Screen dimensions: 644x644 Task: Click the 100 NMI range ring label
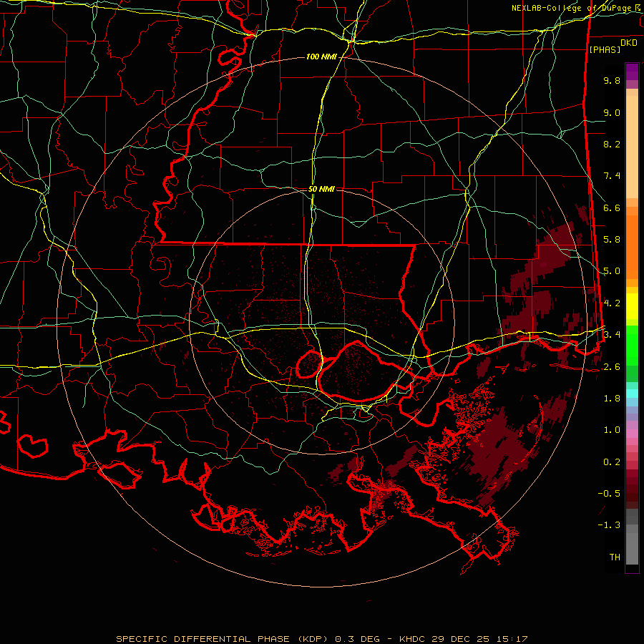pos(321,57)
